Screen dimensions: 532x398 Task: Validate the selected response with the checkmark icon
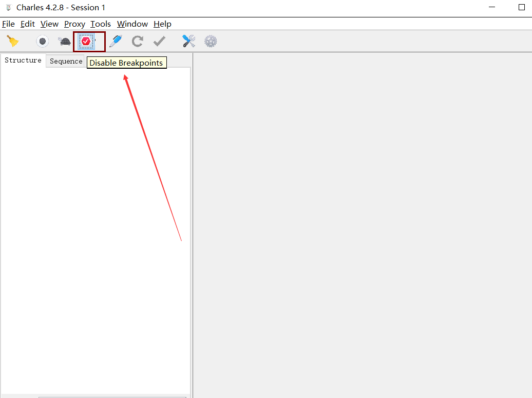point(159,42)
